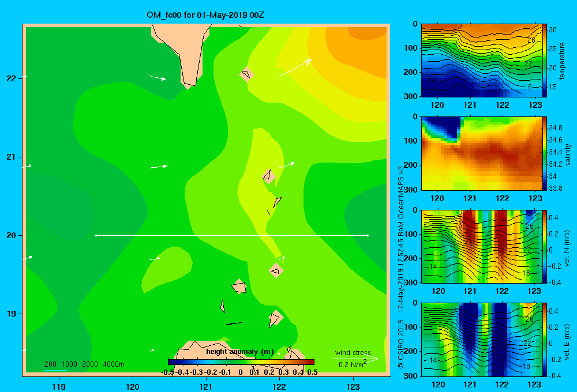Click the left endpoint of the 20°N section line

pyautogui.click(x=96, y=235)
